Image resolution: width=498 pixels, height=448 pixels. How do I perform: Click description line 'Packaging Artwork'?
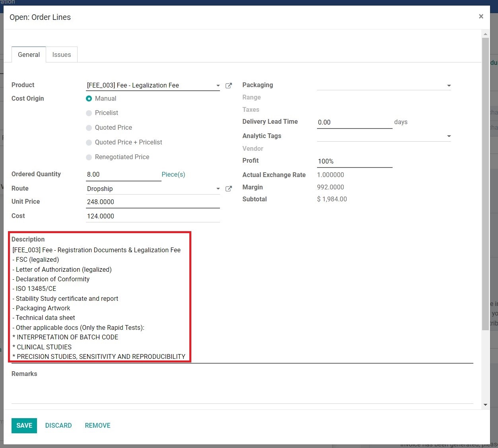click(x=41, y=308)
